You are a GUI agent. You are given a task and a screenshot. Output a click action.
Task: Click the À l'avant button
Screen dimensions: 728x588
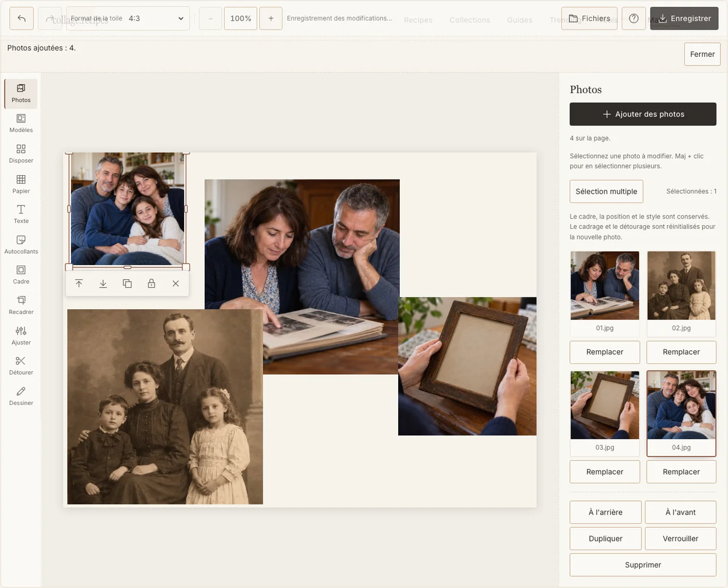(x=681, y=512)
